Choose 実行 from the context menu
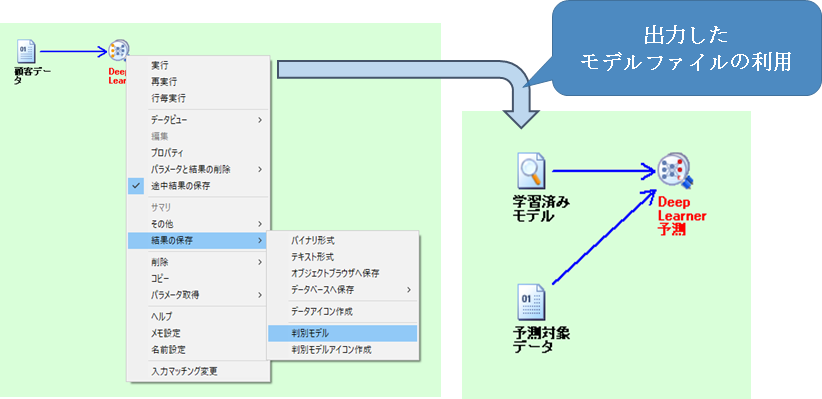822x399 pixels. [x=199, y=66]
